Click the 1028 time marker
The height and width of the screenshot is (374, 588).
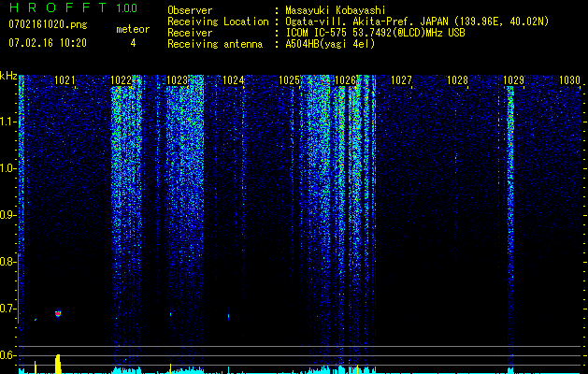point(457,80)
